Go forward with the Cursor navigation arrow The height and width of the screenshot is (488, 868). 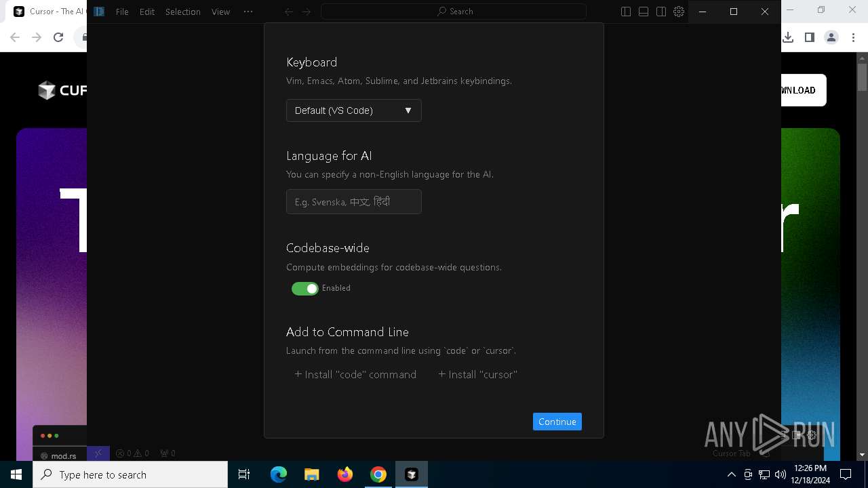click(x=307, y=12)
